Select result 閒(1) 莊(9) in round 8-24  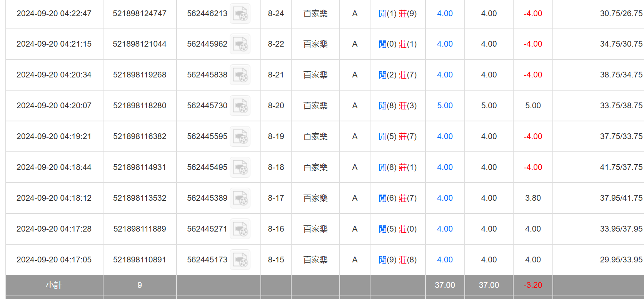click(x=397, y=13)
